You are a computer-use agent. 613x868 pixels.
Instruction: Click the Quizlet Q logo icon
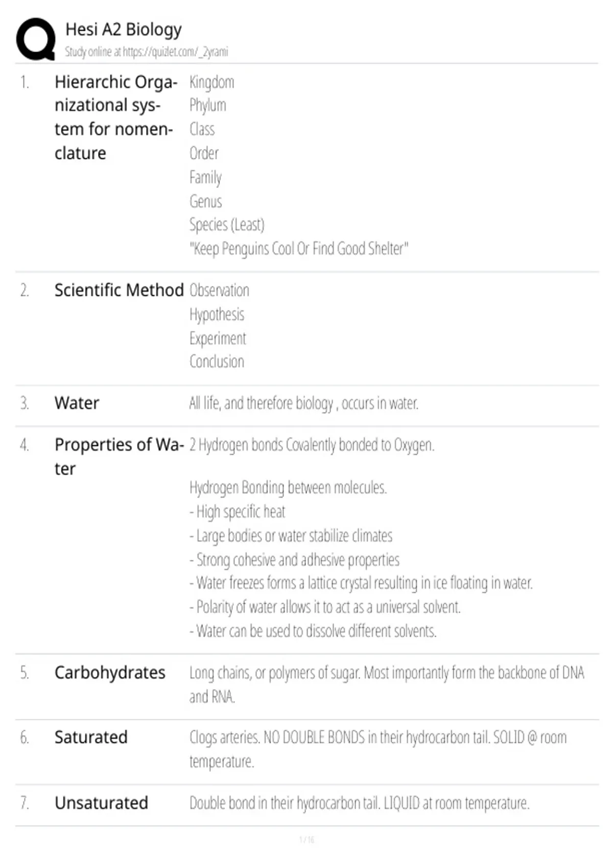pos(36,39)
